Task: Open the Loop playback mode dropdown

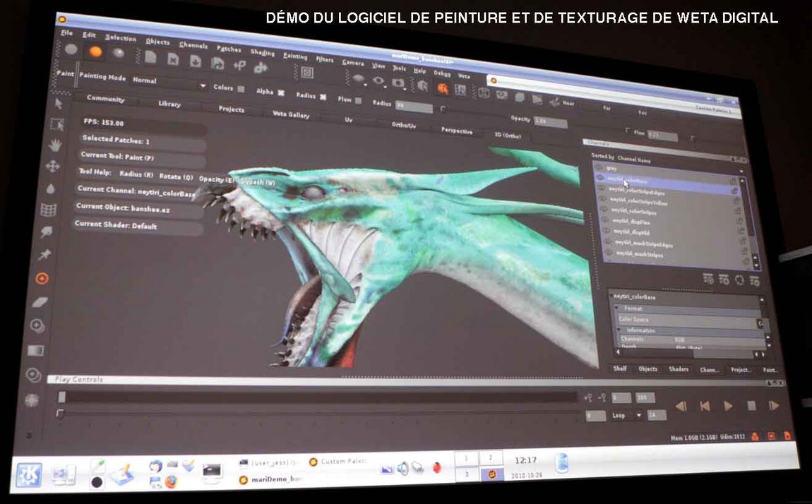Action: point(628,416)
